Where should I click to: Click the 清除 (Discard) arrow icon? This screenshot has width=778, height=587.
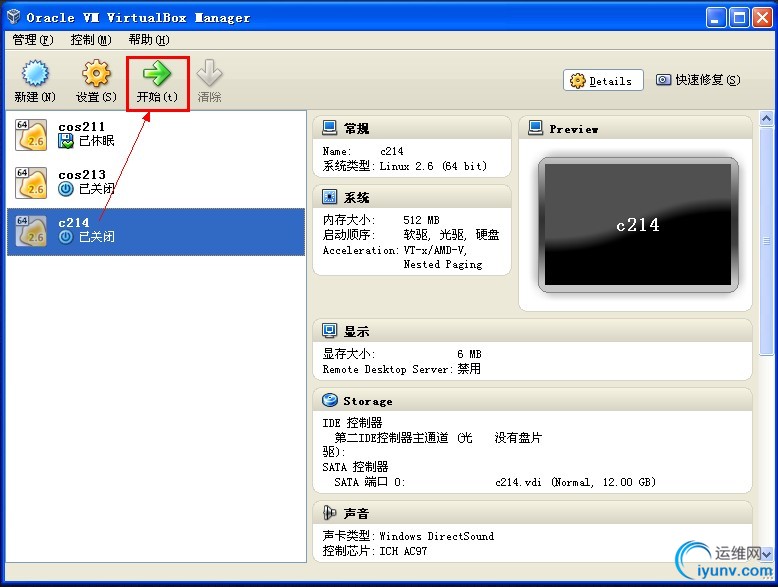click(x=209, y=74)
